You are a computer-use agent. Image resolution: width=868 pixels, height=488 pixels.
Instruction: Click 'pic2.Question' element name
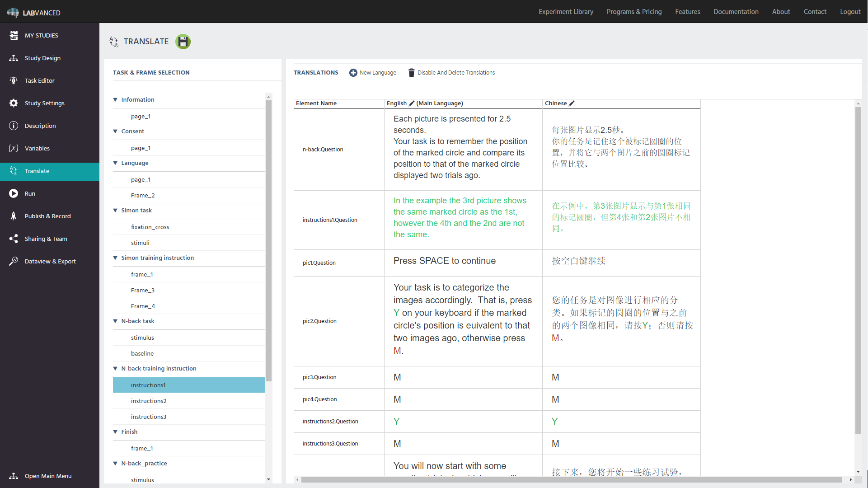point(319,321)
